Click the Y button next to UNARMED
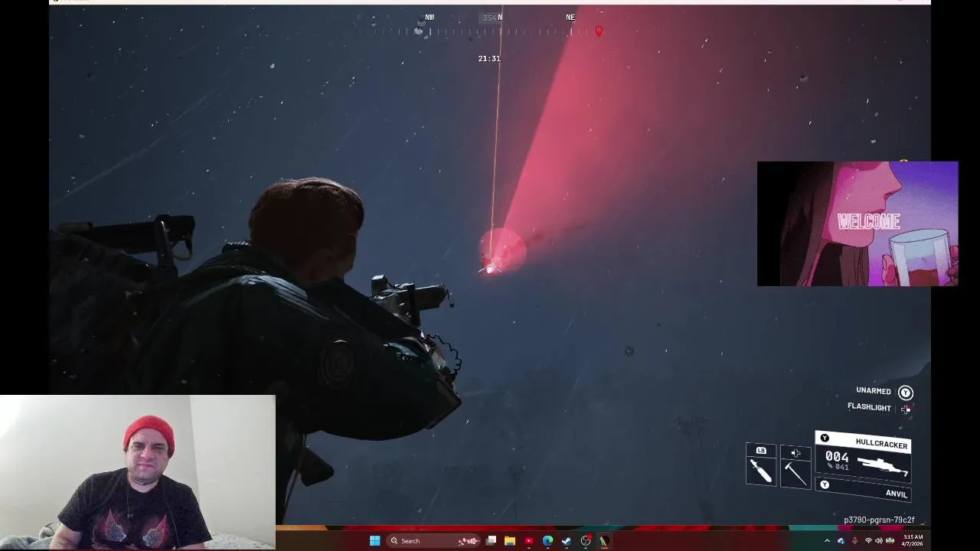 tap(906, 393)
